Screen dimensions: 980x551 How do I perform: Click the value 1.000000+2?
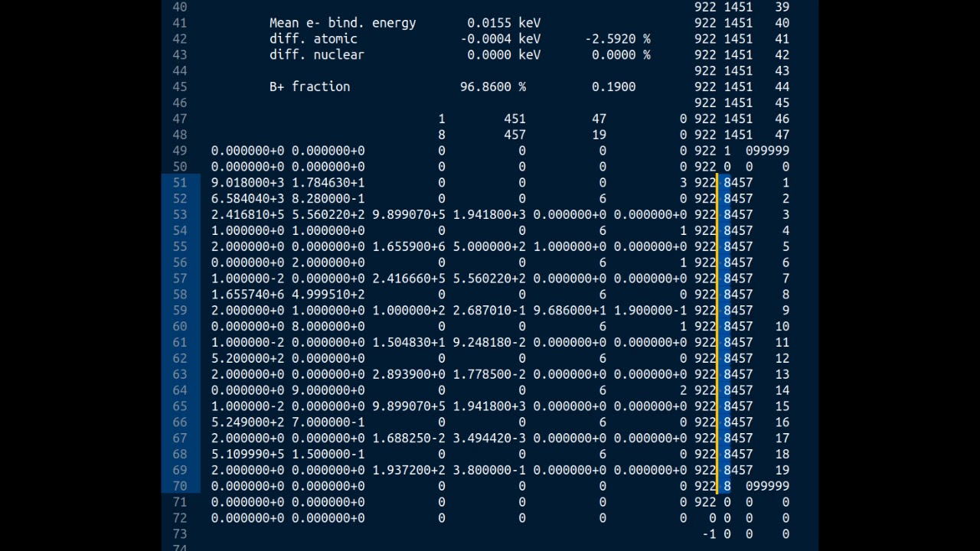[409, 311]
